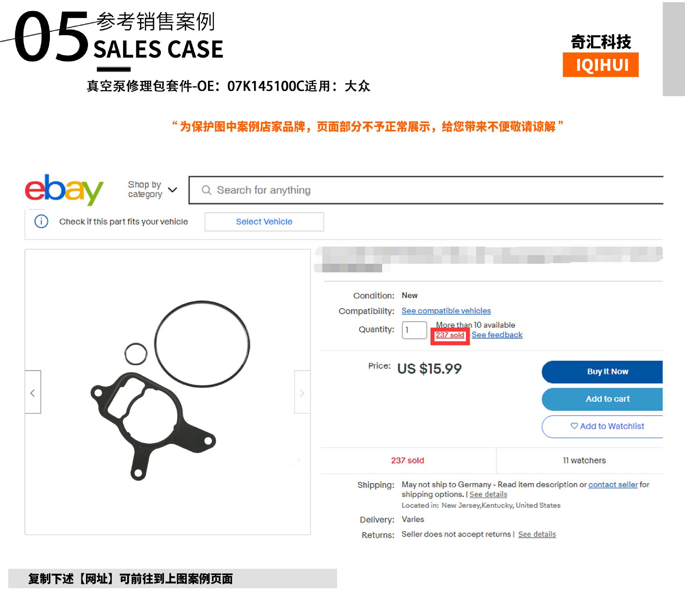This screenshot has height=616, width=685.
Task: Open the contact seller link
Action: point(613,484)
